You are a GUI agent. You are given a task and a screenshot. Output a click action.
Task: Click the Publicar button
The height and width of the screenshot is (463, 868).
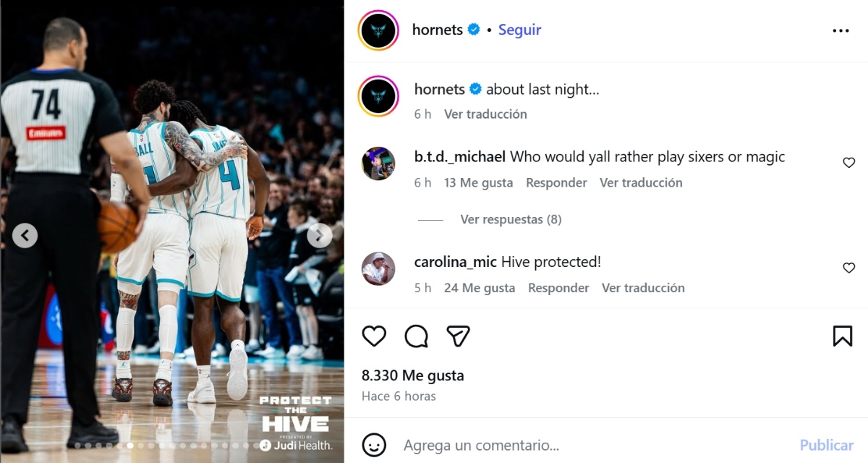tap(827, 445)
